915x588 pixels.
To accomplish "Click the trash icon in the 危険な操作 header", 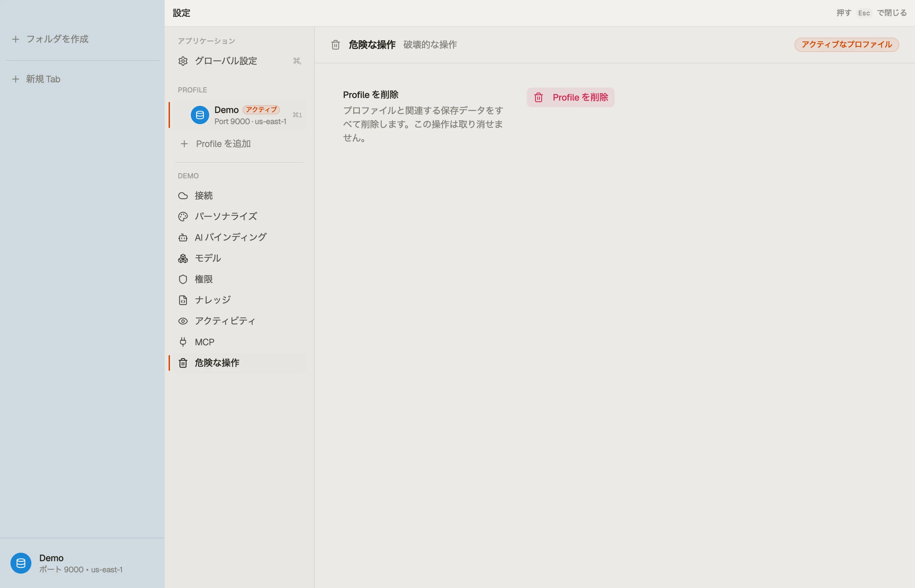I will [x=335, y=45].
